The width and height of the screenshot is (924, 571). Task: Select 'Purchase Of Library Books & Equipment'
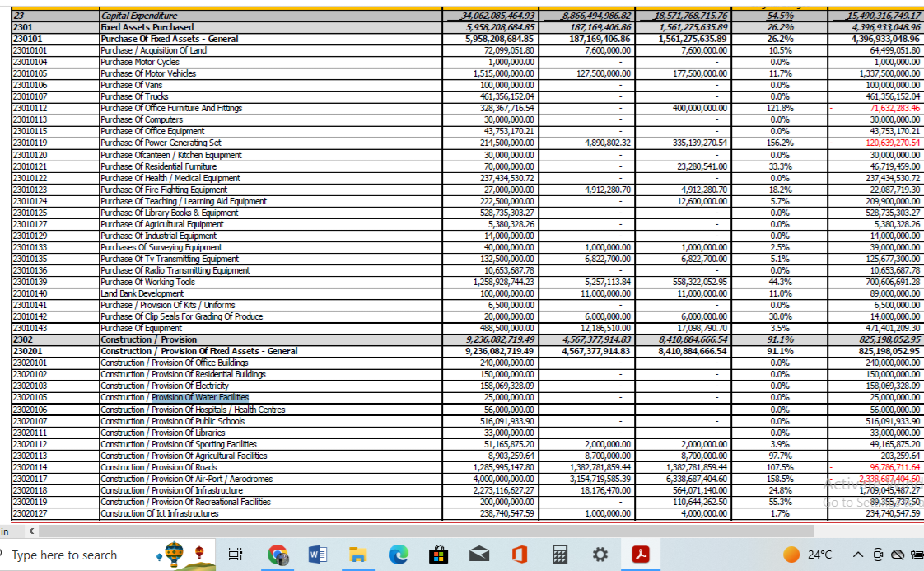(170, 213)
